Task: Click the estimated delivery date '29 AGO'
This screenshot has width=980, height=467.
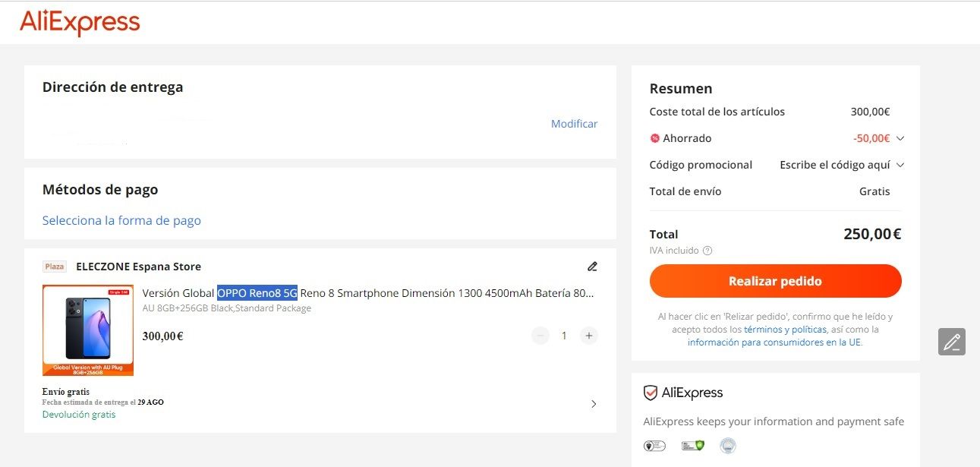Action: point(150,402)
